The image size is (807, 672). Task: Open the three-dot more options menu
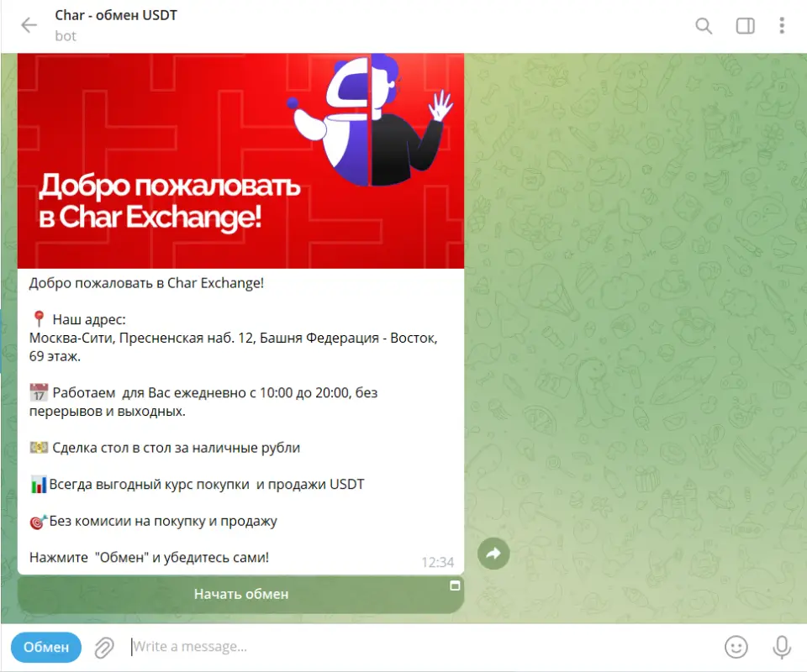click(782, 25)
